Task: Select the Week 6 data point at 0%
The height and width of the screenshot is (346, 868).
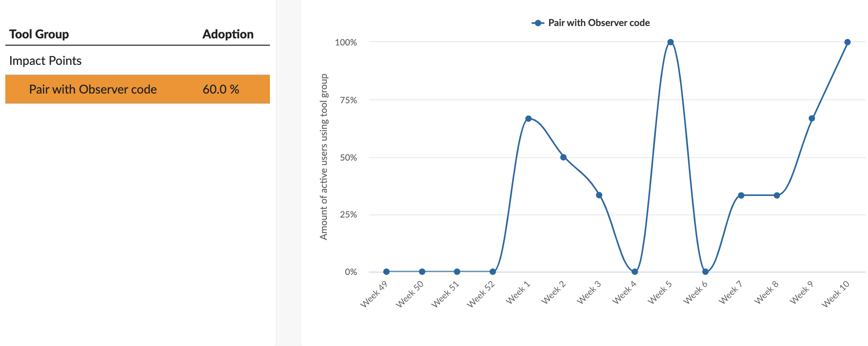Action: click(705, 272)
